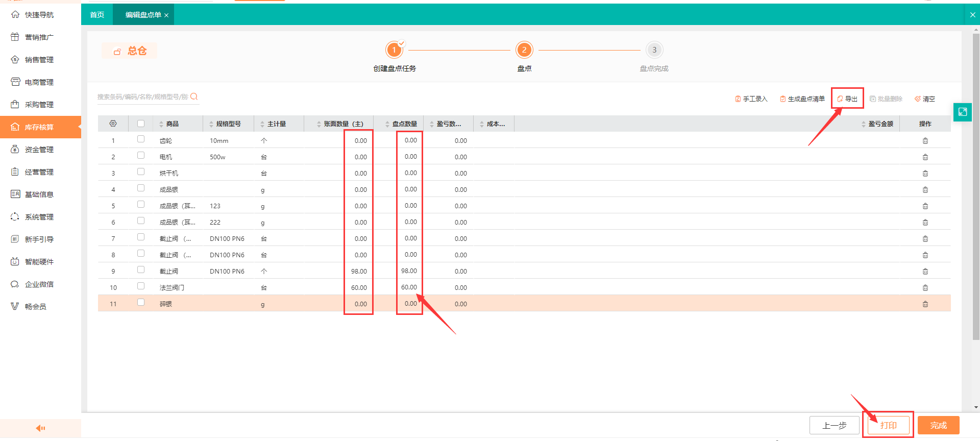Click the search input for barcode/name
This screenshot has width=980, height=441.
pos(142,96)
